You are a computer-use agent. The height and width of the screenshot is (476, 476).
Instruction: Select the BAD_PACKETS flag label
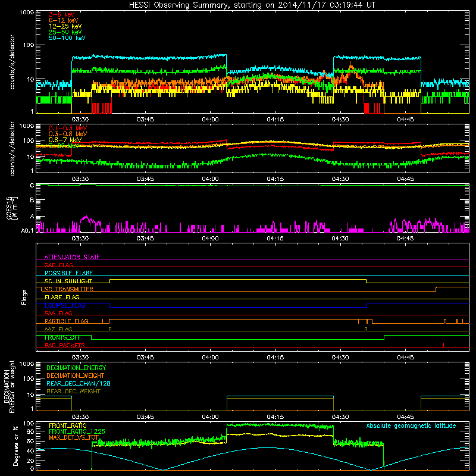[x=65, y=345]
